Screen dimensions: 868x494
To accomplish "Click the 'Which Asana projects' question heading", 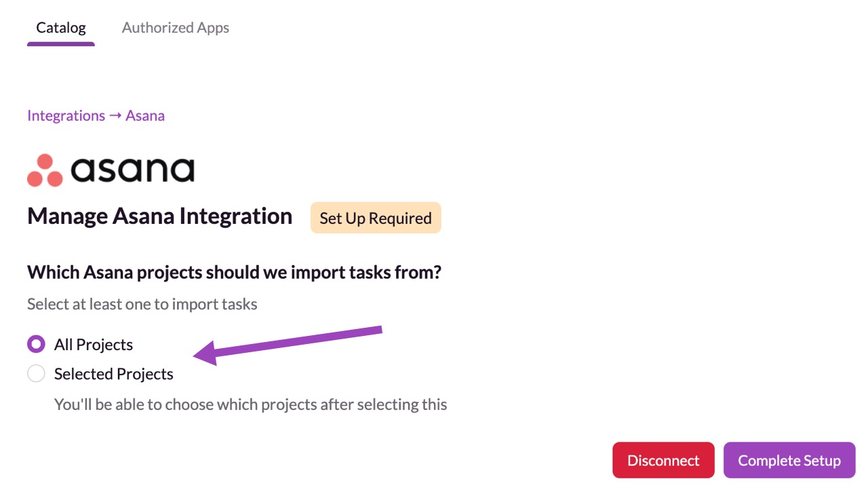I will coord(234,272).
